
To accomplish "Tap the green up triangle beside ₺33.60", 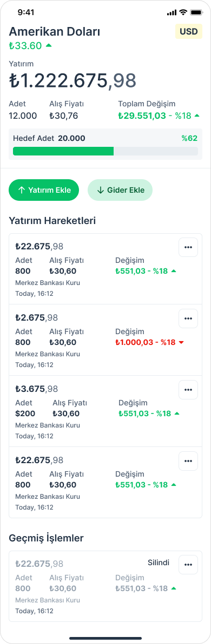I will 49,45.
